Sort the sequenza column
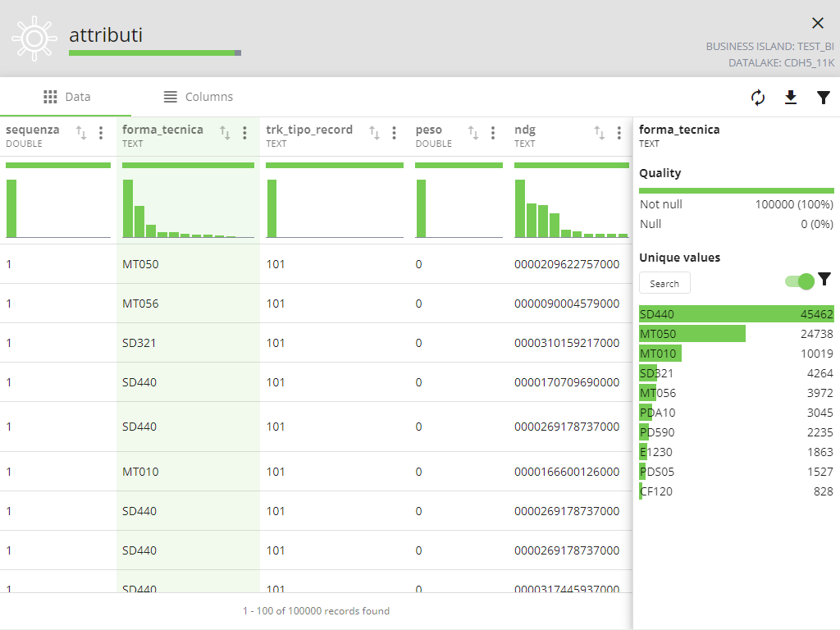This screenshot has width=840, height=630. coord(81,133)
